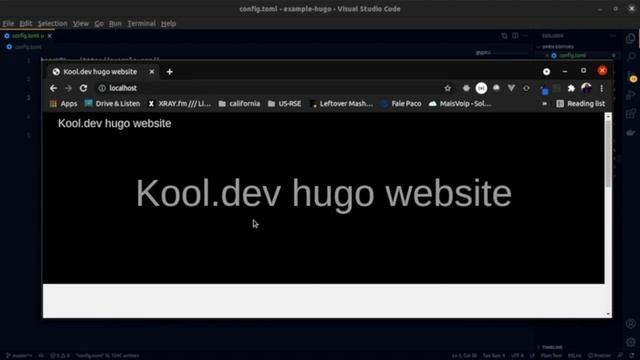This screenshot has width=640, height=360.
Task: Open the Help menu in VS Code
Action: [x=168, y=24]
